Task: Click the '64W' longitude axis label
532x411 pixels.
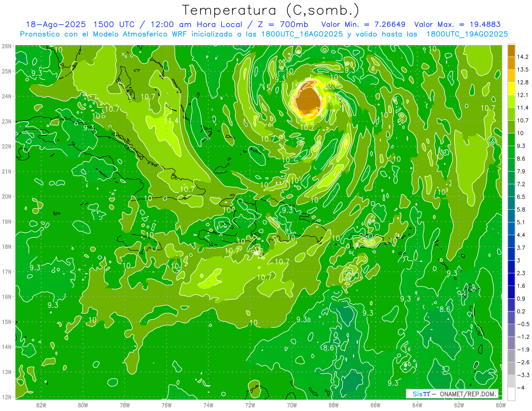Action: [417, 405]
